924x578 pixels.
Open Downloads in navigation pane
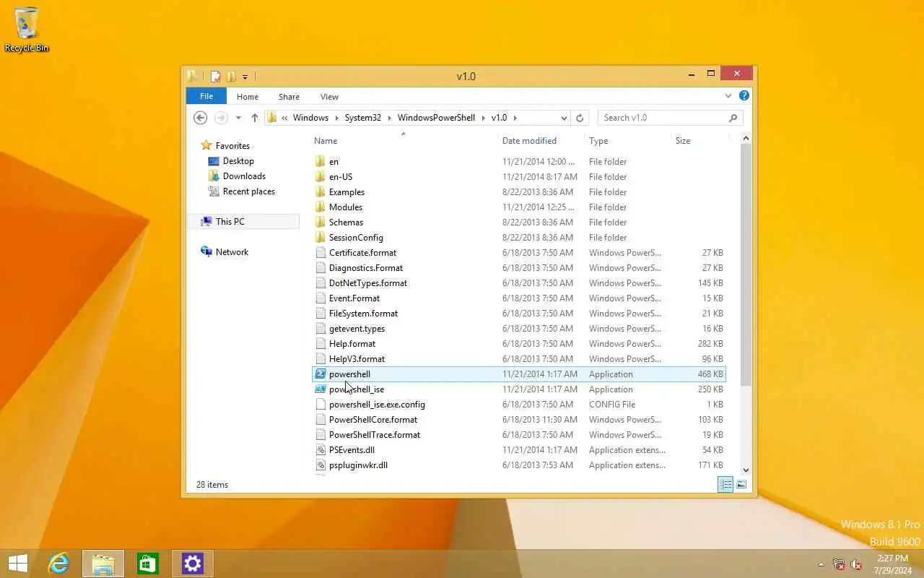[244, 176]
